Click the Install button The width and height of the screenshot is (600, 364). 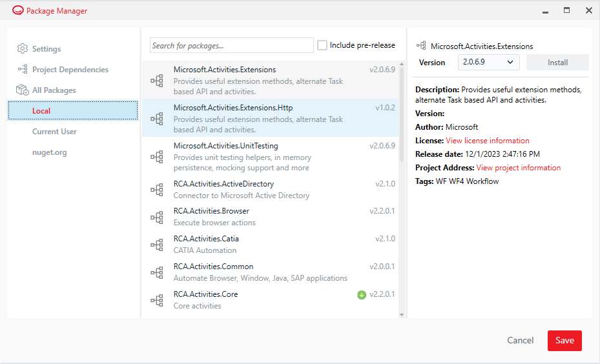pos(557,63)
